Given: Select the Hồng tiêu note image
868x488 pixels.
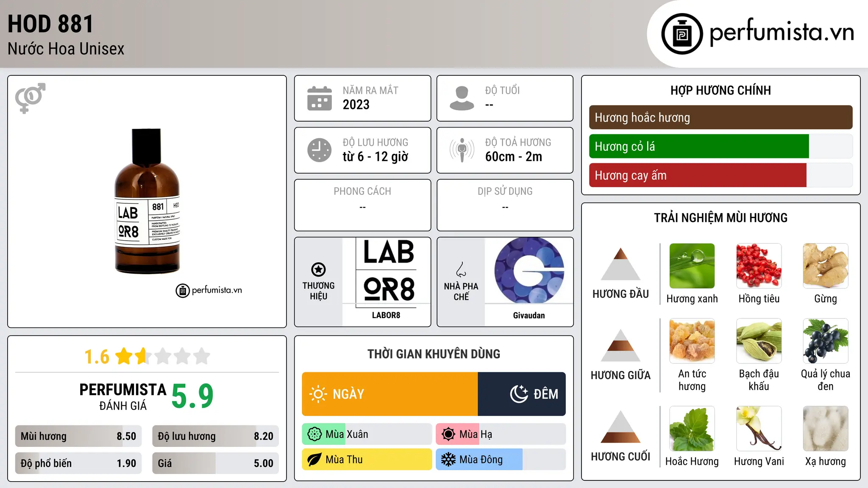Looking at the screenshot, I should [x=759, y=266].
